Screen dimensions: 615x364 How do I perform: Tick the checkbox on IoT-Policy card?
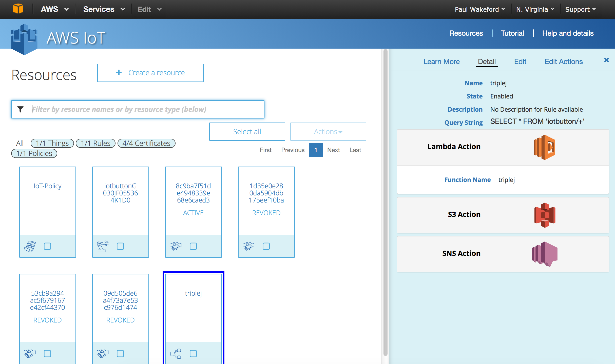[47, 246]
